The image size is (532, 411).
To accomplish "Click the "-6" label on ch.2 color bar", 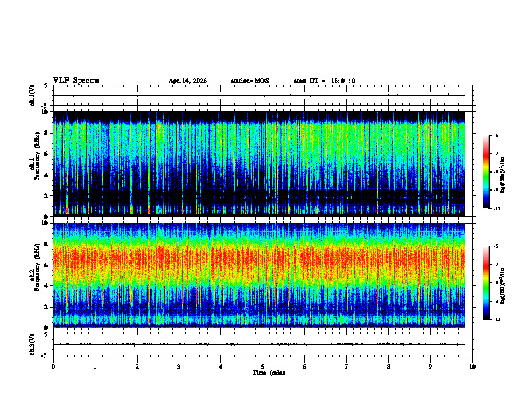I will pos(496,246).
